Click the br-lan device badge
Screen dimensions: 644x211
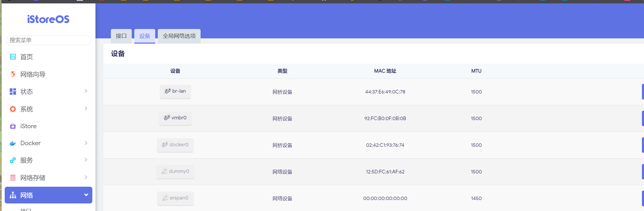click(x=175, y=91)
